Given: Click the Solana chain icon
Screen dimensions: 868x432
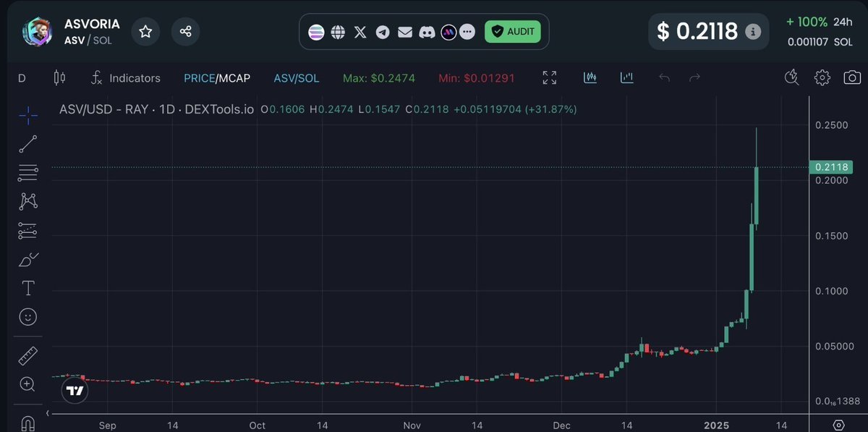Looking at the screenshot, I should [x=316, y=32].
